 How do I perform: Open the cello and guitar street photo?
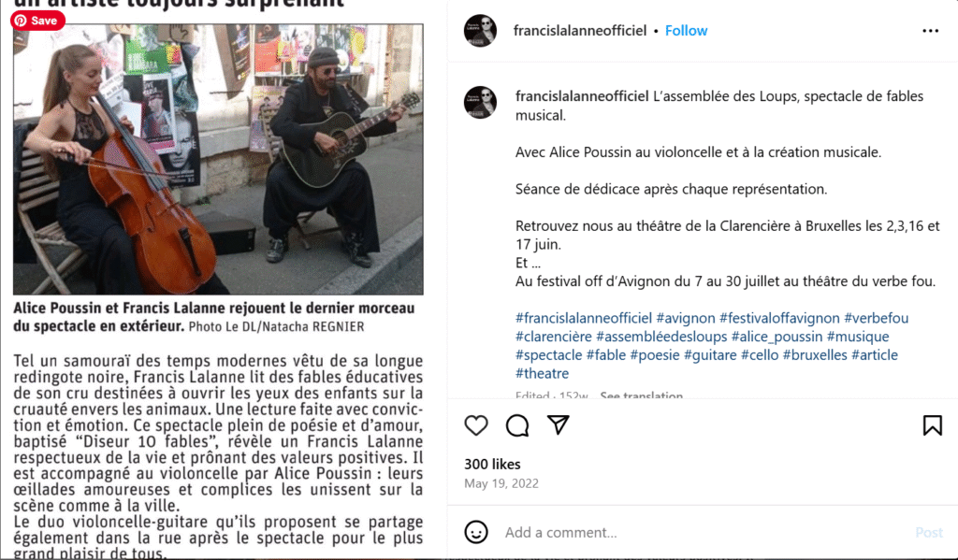point(218,159)
